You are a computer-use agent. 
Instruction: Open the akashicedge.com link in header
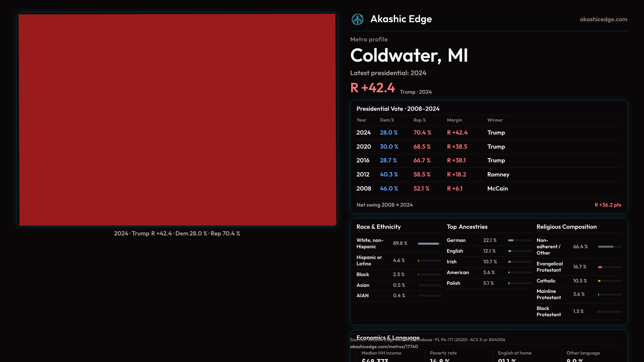[x=603, y=19]
